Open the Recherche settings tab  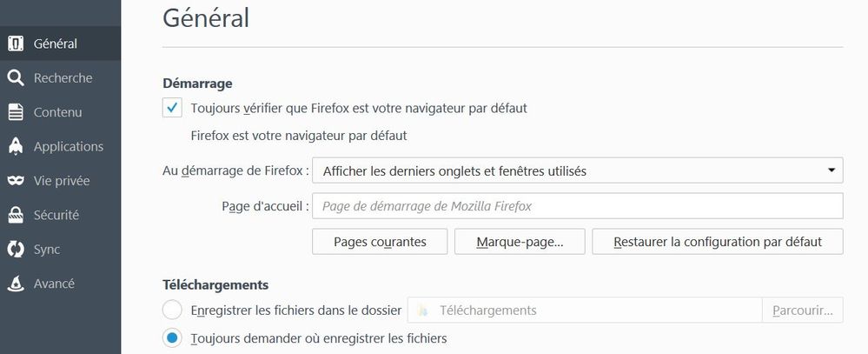click(63, 78)
